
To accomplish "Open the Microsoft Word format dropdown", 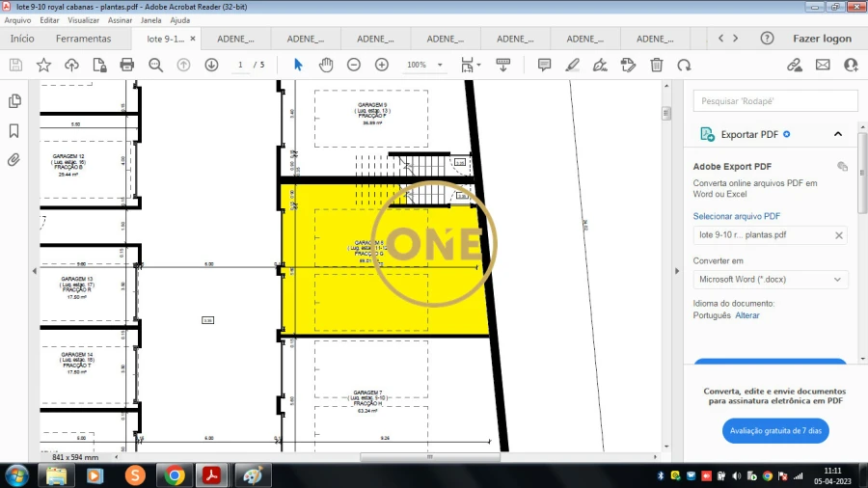I will (x=770, y=280).
